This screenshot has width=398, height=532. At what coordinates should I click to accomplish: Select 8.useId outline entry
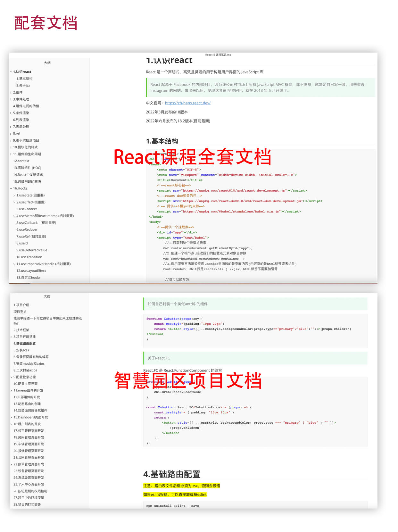click(x=22, y=243)
